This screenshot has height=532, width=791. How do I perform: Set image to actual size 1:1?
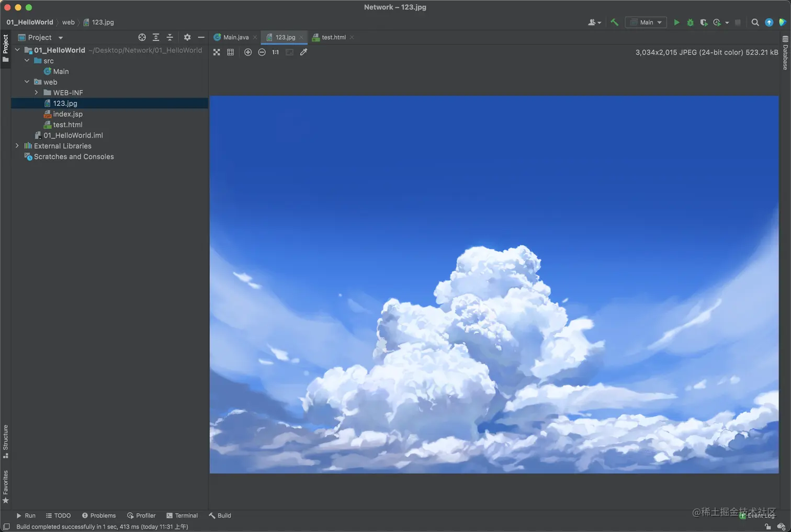[275, 52]
